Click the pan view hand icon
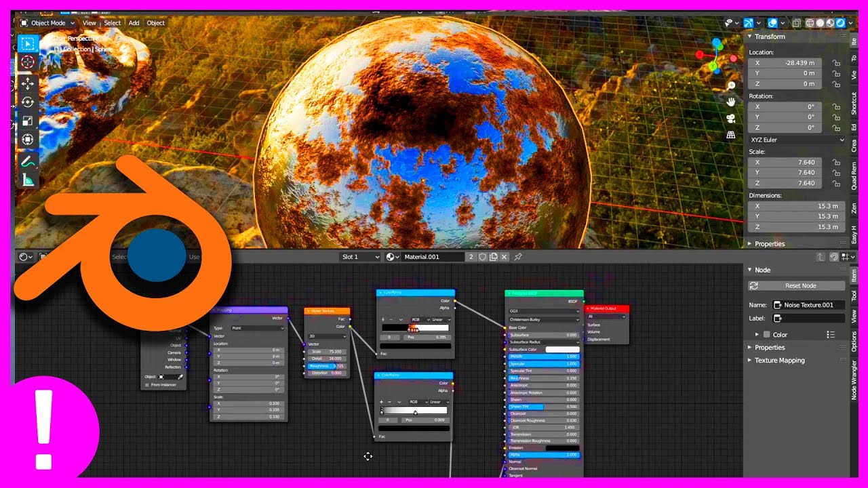 [x=731, y=102]
